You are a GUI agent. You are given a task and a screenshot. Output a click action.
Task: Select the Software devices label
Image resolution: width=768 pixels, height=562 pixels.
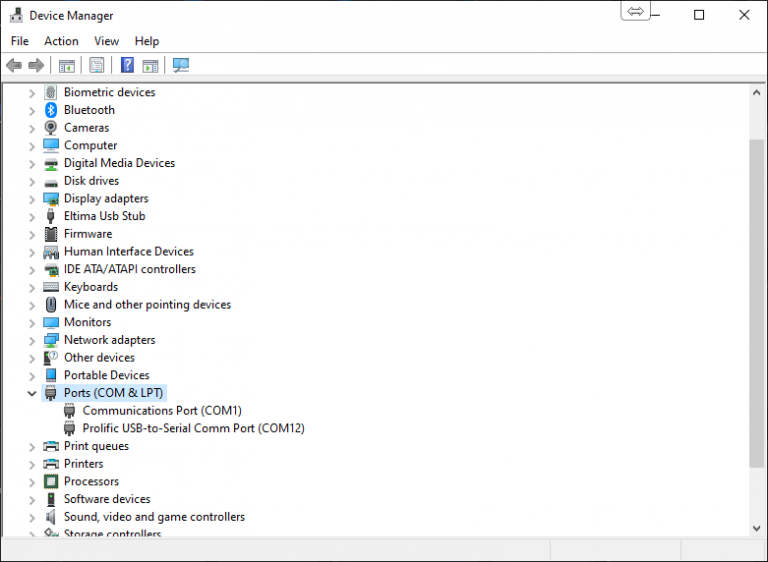[107, 499]
